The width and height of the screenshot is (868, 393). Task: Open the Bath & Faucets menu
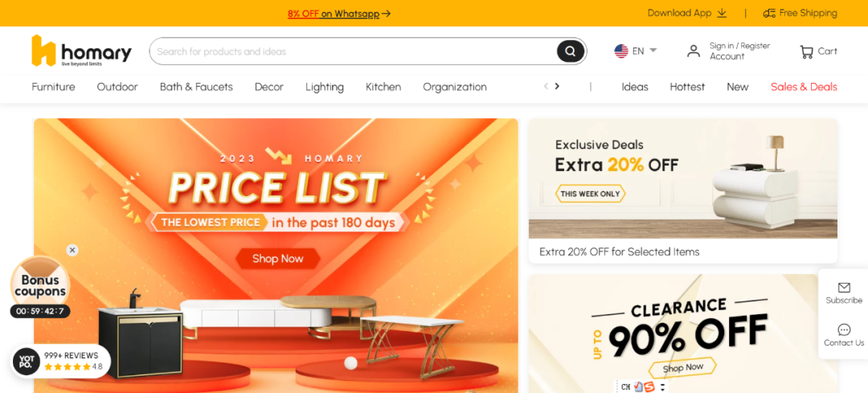click(x=197, y=87)
